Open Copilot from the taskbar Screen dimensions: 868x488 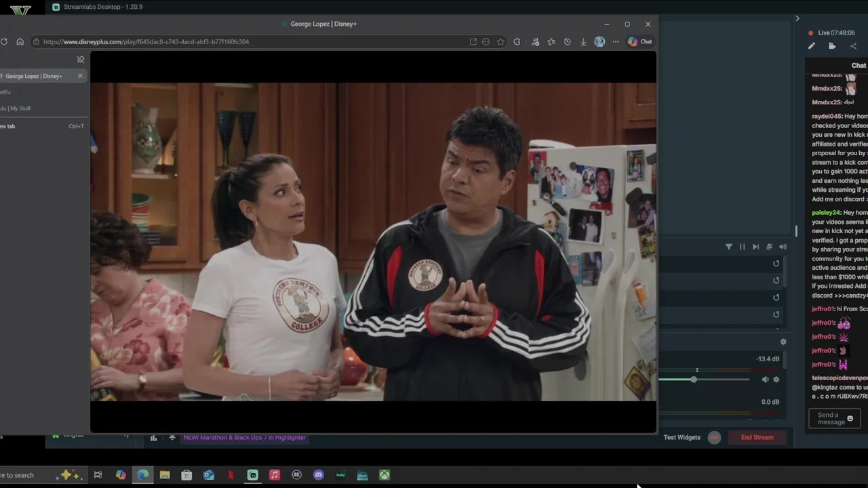point(121,475)
